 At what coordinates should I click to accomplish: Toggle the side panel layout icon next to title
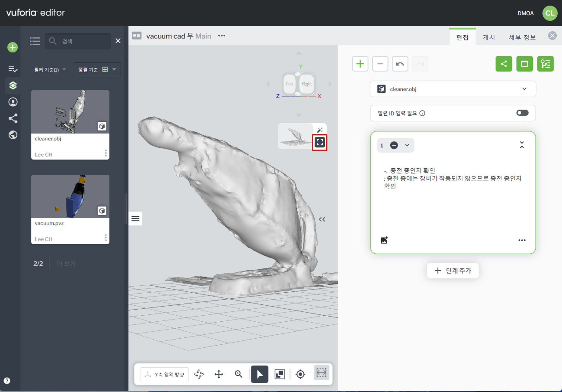pos(137,36)
